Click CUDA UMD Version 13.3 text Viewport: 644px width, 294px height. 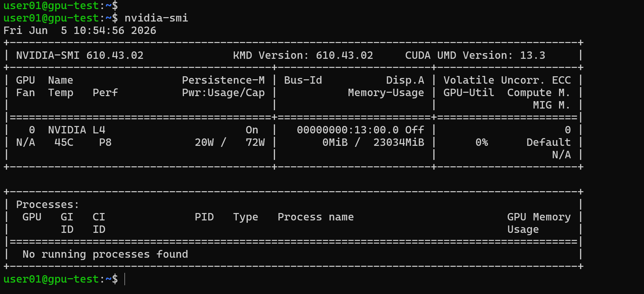(475, 55)
